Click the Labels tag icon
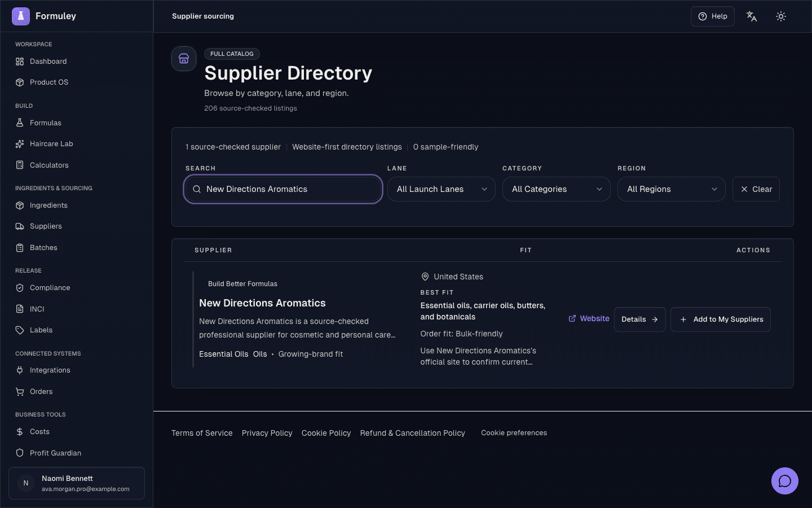This screenshot has width=812, height=508. point(20,330)
